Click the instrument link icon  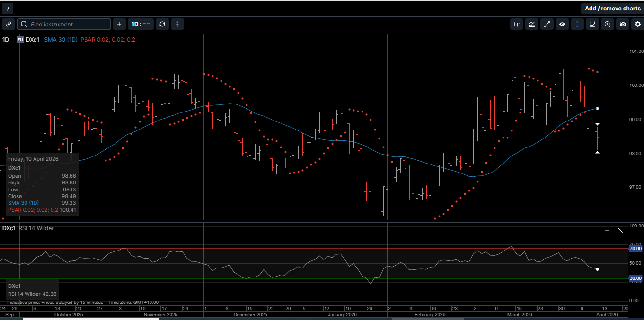(8, 24)
